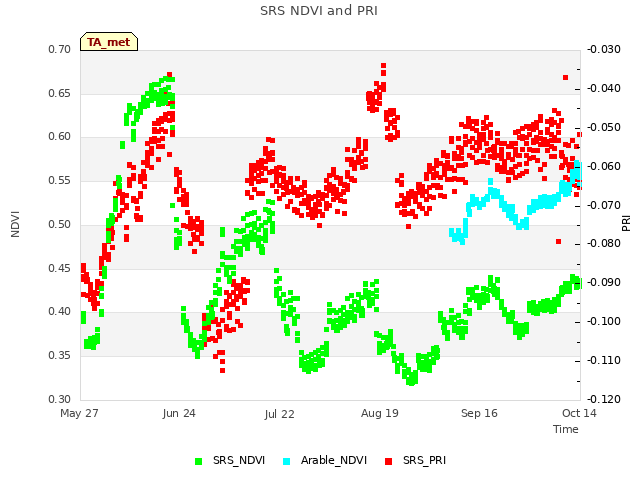Click the cyan Arable_NDVI legend swatch
The image size is (640, 480).
tap(287, 461)
